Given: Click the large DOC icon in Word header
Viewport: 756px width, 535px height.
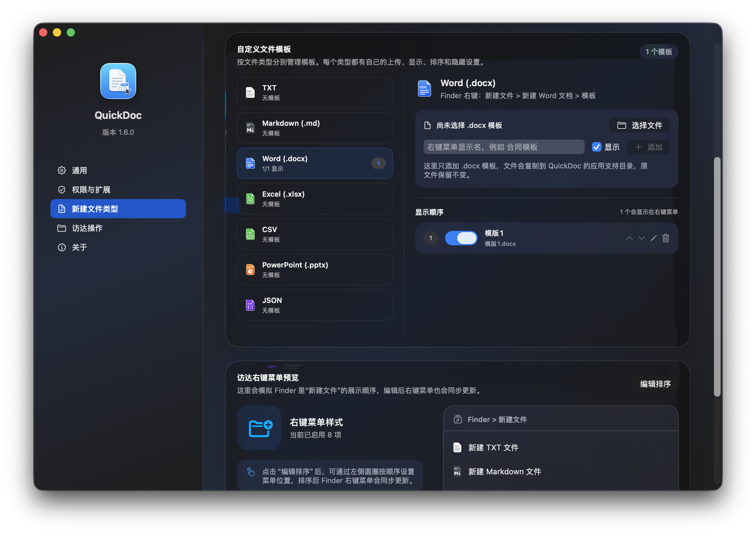Looking at the screenshot, I should 424,89.
